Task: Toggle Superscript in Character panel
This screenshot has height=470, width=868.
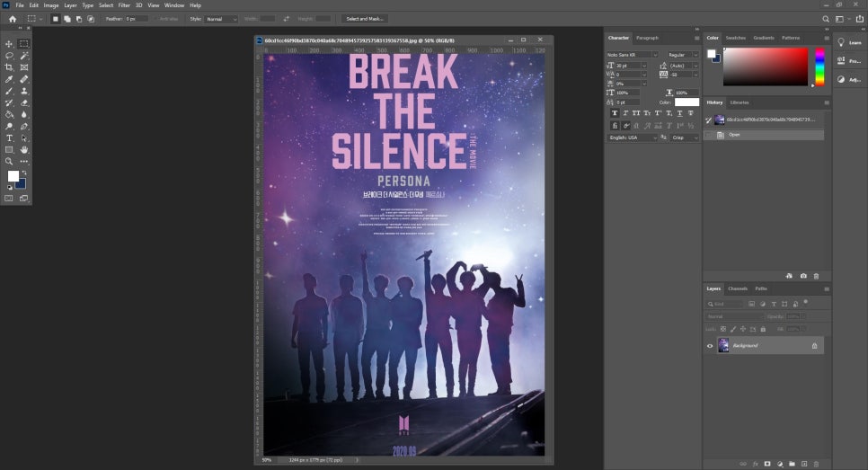Action: coord(659,113)
